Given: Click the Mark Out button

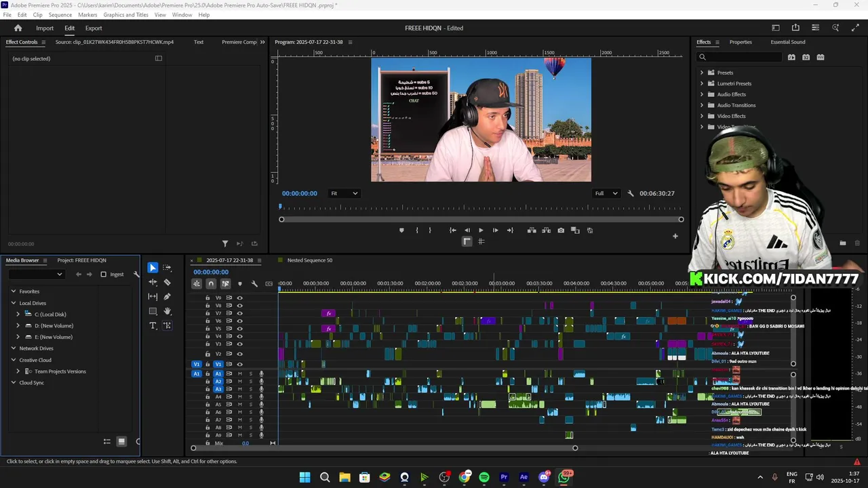Looking at the screenshot, I should pyautogui.click(x=430, y=230).
